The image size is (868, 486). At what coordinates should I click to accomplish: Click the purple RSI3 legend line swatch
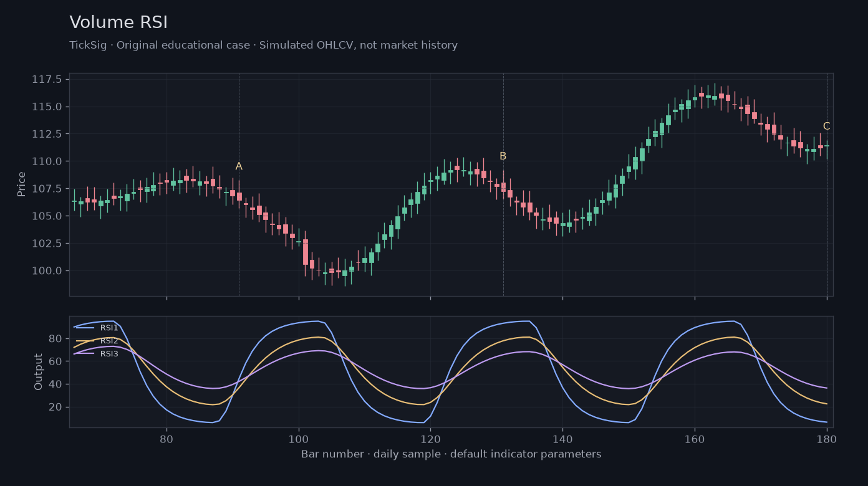click(85, 354)
